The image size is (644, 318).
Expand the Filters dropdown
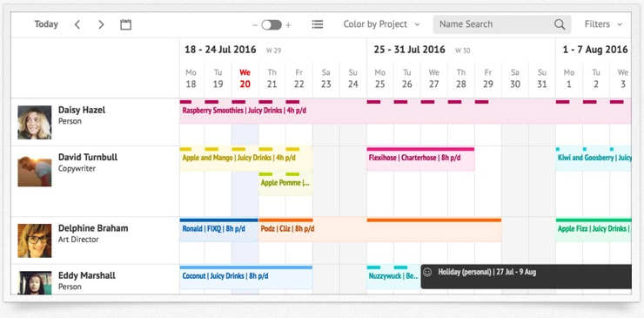click(603, 24)
